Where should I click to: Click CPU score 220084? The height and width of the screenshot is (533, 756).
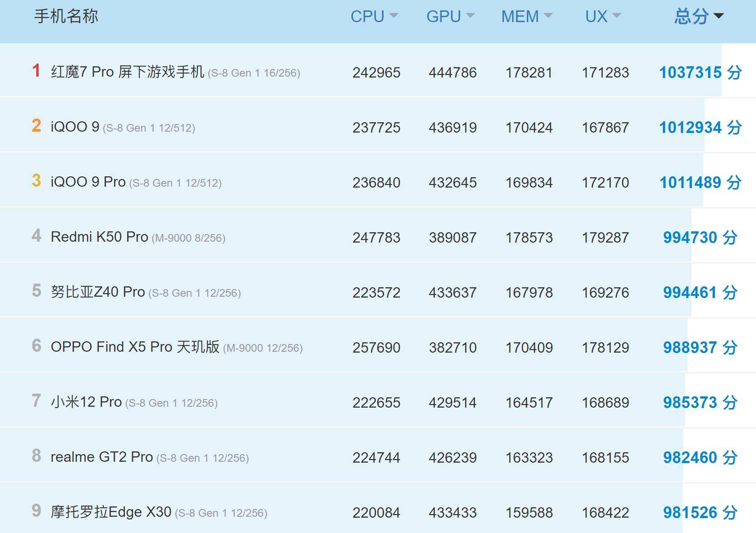(376, 513)
